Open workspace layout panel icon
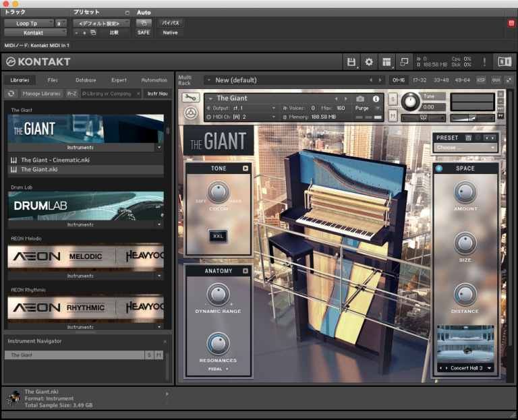The height and width of the screenshot is (420, 518). (386, 62)
